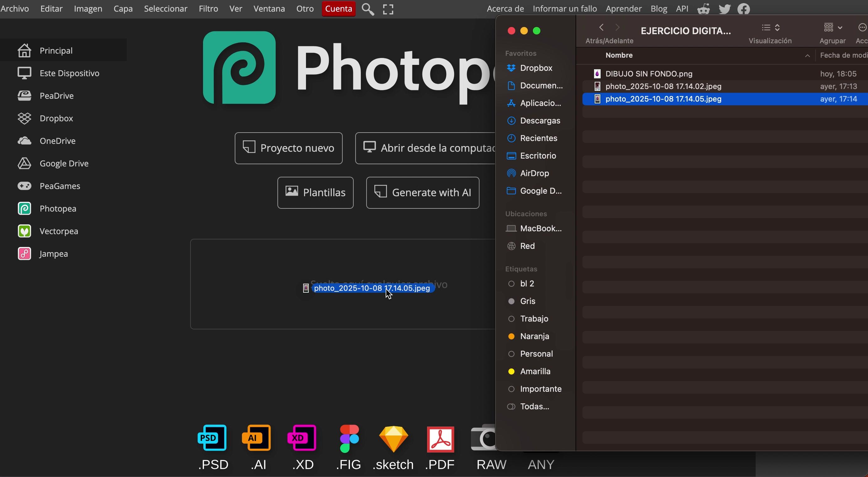Open the Reddit icon link
The image size is (868, 477).
tap(704, 9)
